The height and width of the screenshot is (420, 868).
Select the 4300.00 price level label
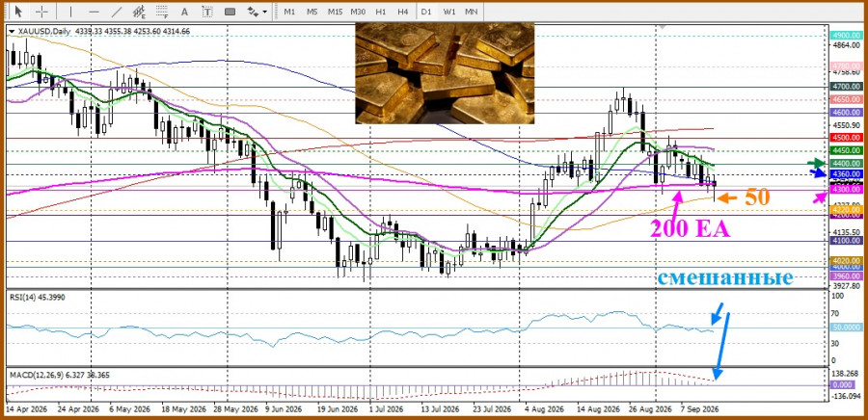847,190
